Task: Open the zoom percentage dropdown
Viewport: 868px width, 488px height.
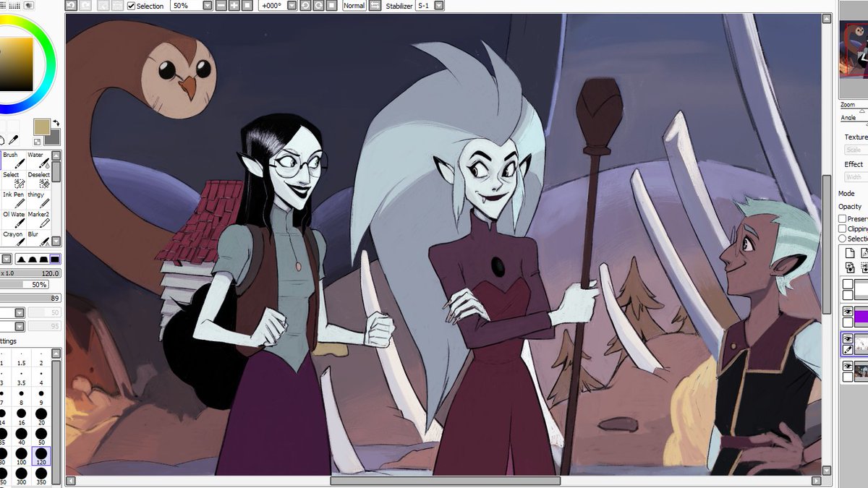Action: (208, 5)
